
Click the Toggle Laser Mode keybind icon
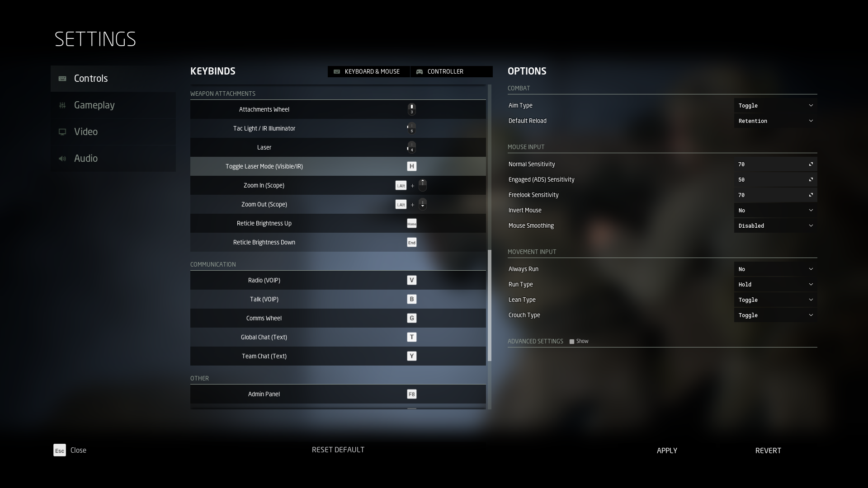coord(412,166)
